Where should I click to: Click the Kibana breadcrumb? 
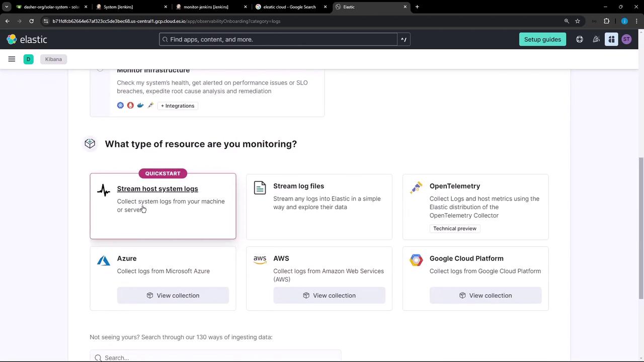click(x=53, y=59)
